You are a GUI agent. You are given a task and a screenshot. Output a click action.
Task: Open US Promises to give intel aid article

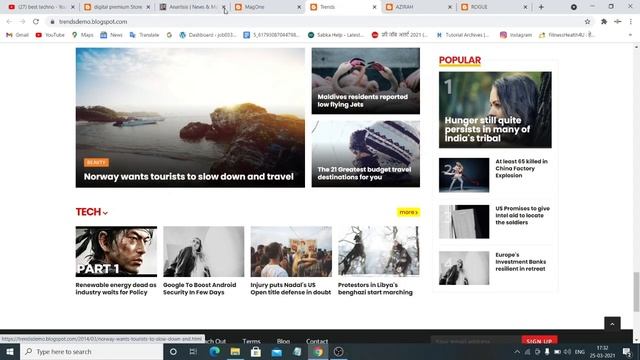coord(522,215)
